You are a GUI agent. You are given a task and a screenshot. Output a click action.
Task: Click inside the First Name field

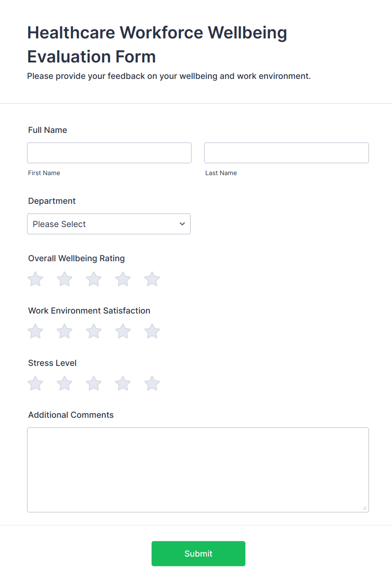(109, 153)
